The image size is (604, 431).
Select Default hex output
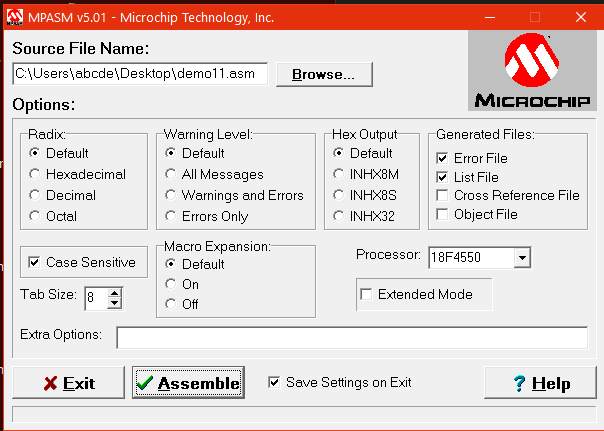(339, 153)
